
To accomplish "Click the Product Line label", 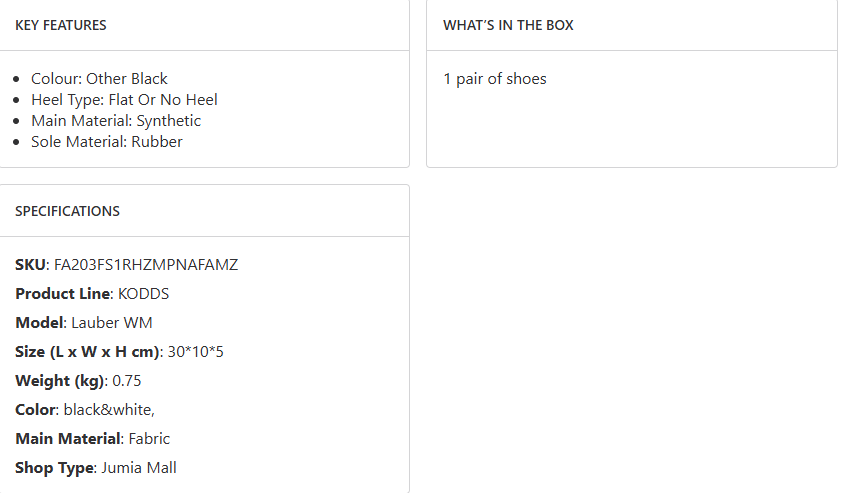I will click(x=62, y=294).
